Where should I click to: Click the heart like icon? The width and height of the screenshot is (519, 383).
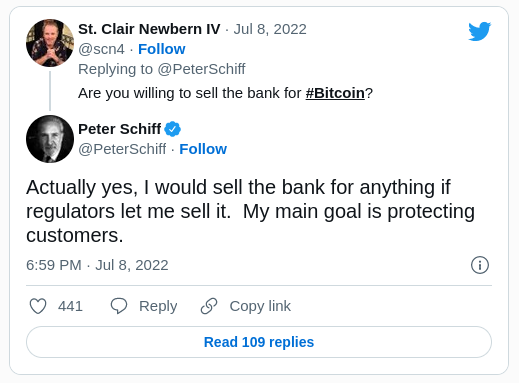click(38, 306)
